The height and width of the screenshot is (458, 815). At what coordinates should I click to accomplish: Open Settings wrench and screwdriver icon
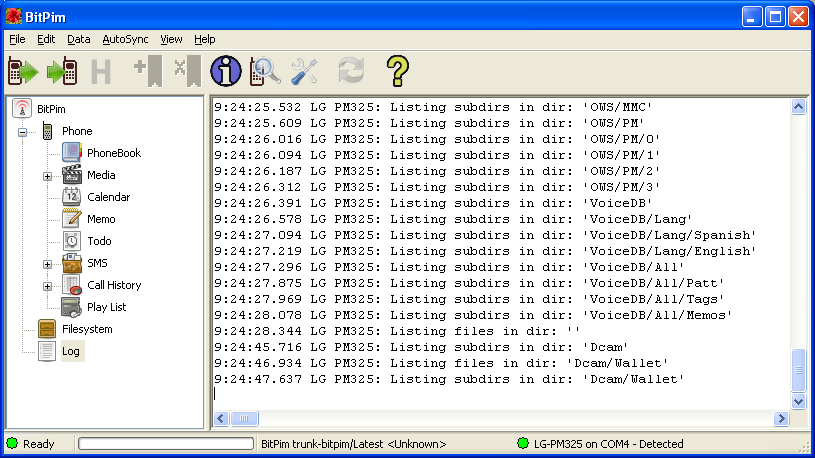point(304,71)
